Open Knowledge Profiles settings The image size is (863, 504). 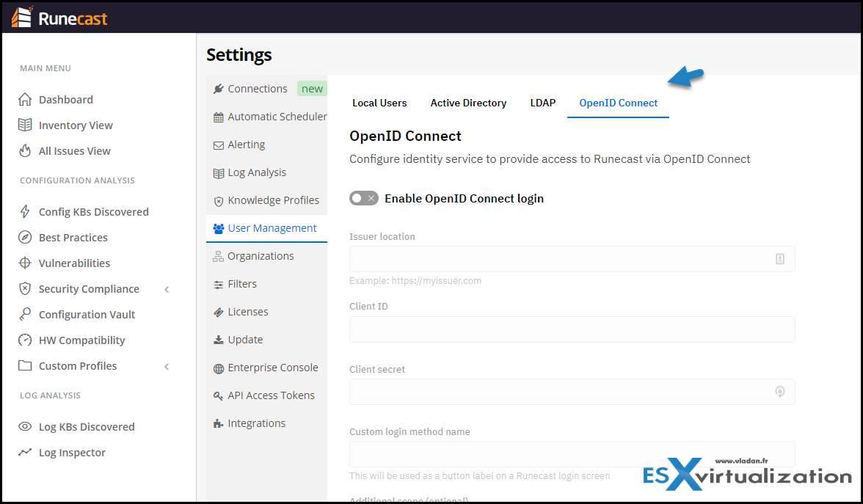tap(274, 200)
